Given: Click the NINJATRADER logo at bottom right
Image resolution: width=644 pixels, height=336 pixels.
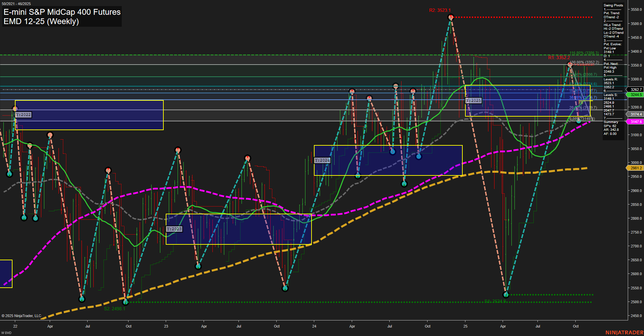Looking at the screenshot, I should click(x=624, y=332).
